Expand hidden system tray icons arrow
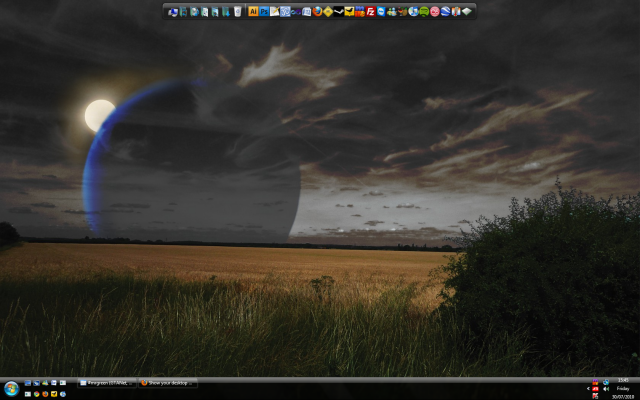640x400 pixels. pyautogui.click(x=588, y=389)
